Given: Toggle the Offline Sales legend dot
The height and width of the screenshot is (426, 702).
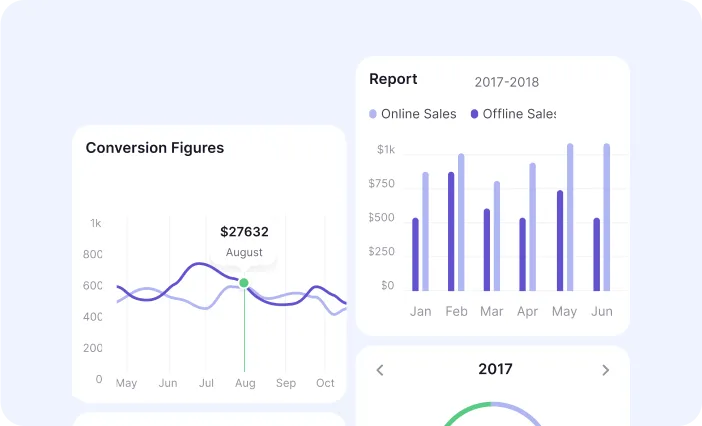Looking at the screenshot, I should pyautogui.click(x=475, y=114).
